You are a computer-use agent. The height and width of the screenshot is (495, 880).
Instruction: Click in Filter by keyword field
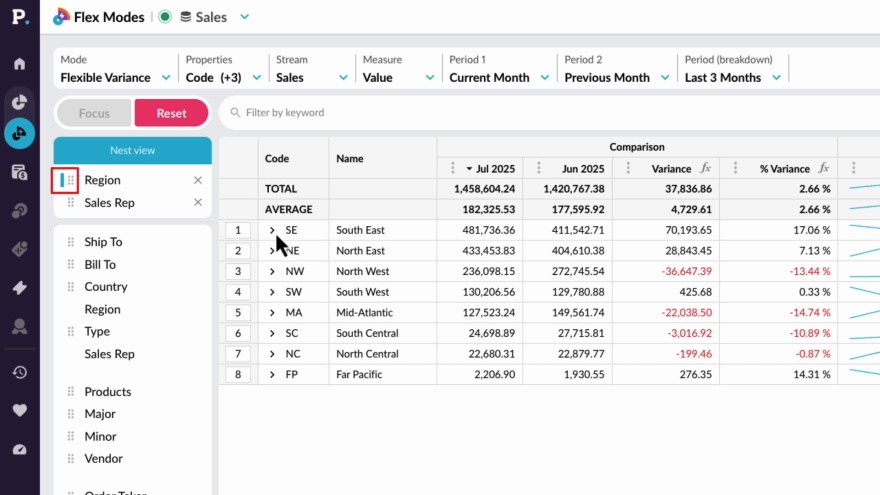click(x=550, y=113)
